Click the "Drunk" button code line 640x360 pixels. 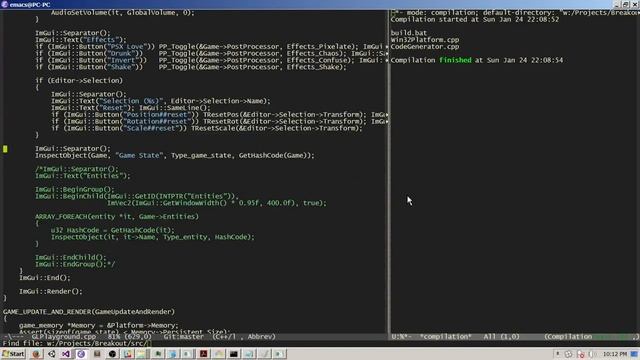(211, 53)
